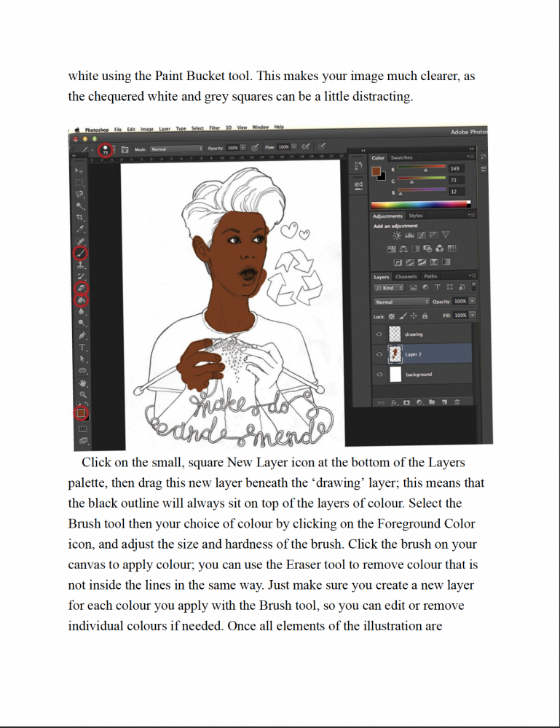Hide the 'background' layer

tap(379, 375)
